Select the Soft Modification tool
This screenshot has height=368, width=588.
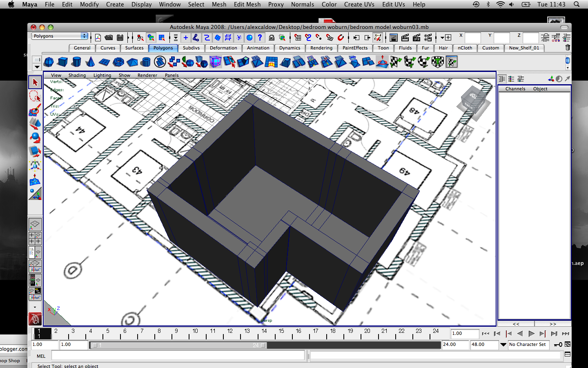pos(35,179)
